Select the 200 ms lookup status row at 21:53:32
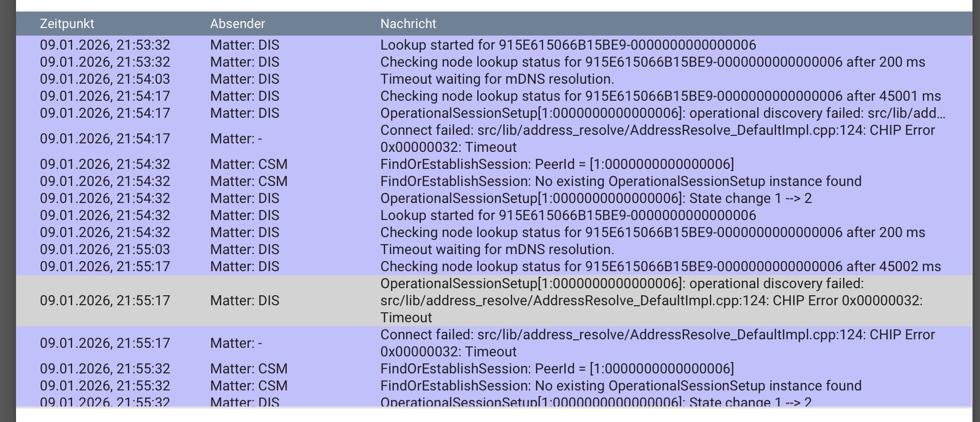This screenshot has width=980, height=422. (x=652, y=62)
